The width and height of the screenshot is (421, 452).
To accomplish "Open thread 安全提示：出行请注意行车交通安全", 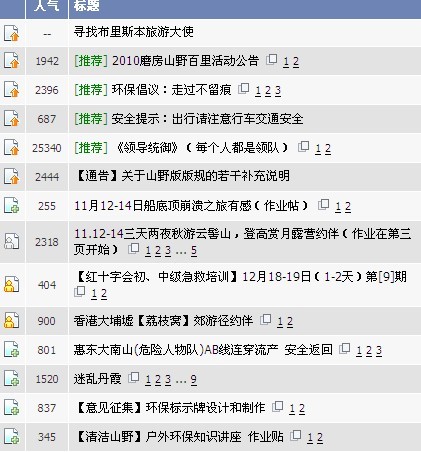I will coord(207,119).
